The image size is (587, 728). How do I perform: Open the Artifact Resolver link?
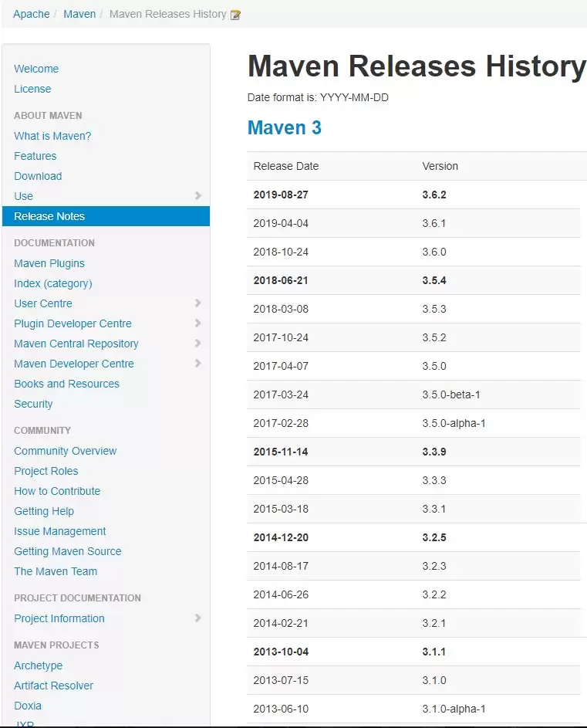point(53,686)
